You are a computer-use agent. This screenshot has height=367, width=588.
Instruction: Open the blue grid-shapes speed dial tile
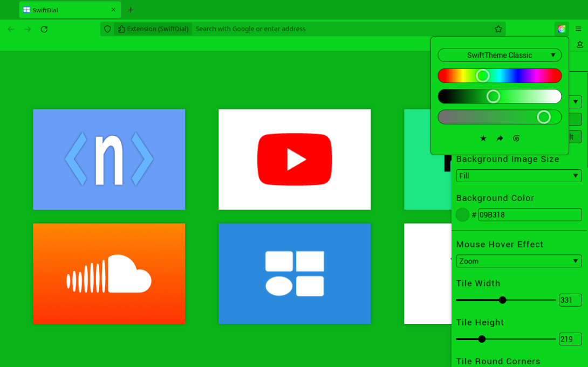295,273
